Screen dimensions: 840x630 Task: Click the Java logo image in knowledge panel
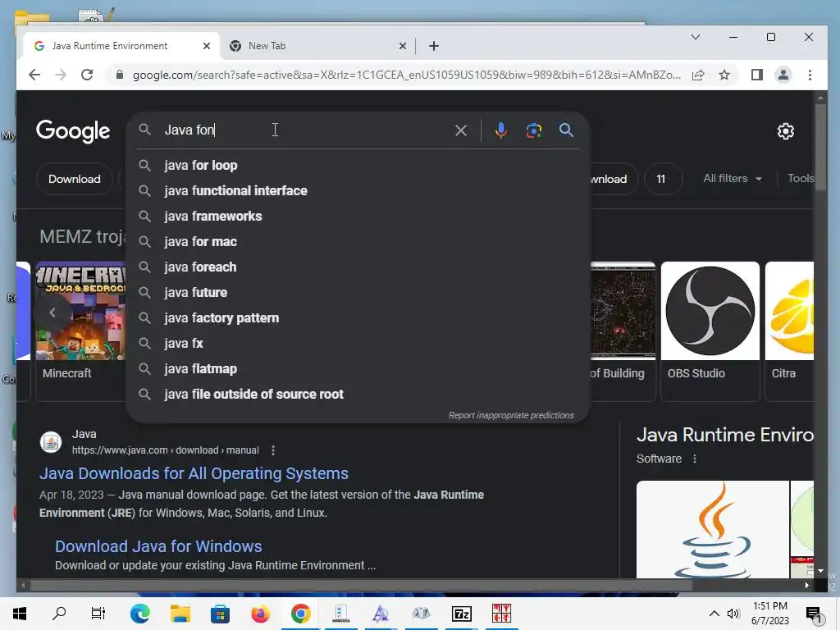(x=713, y=529)
